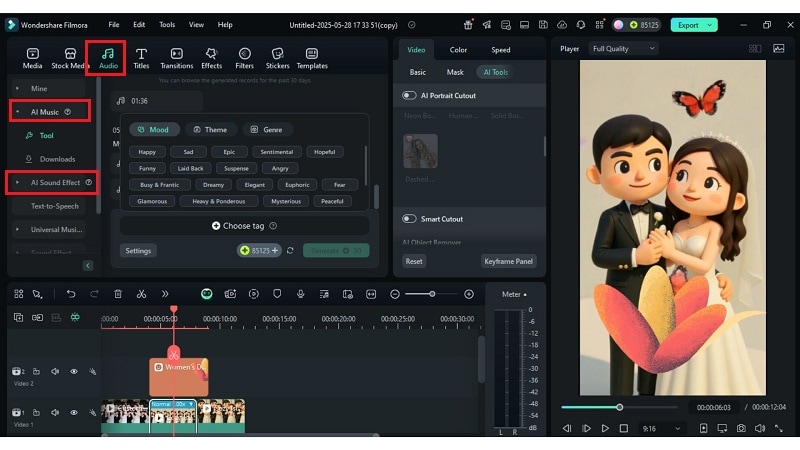The image size is (800, 450).
Task: Expand the AI Sound Effect section
Action: 17,182
